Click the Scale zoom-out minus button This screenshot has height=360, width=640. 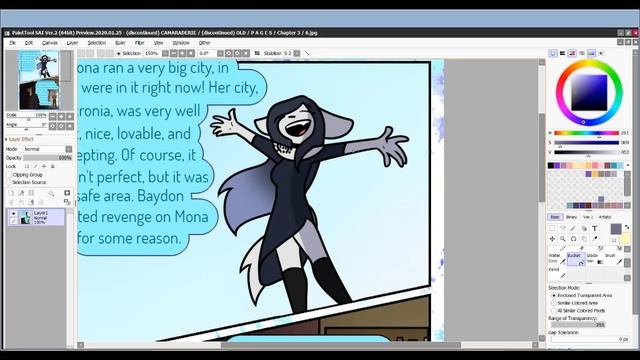pos(53,116)
